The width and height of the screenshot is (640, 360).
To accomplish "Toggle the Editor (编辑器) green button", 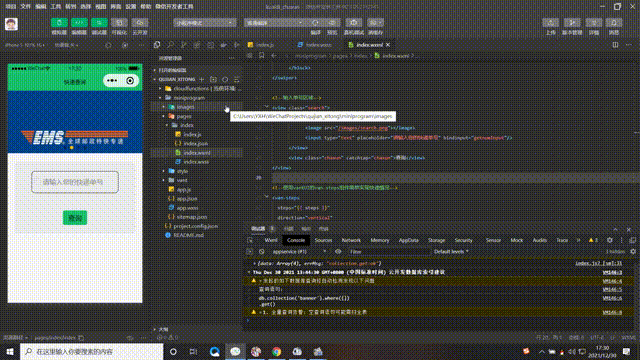I will coord(79,22).
